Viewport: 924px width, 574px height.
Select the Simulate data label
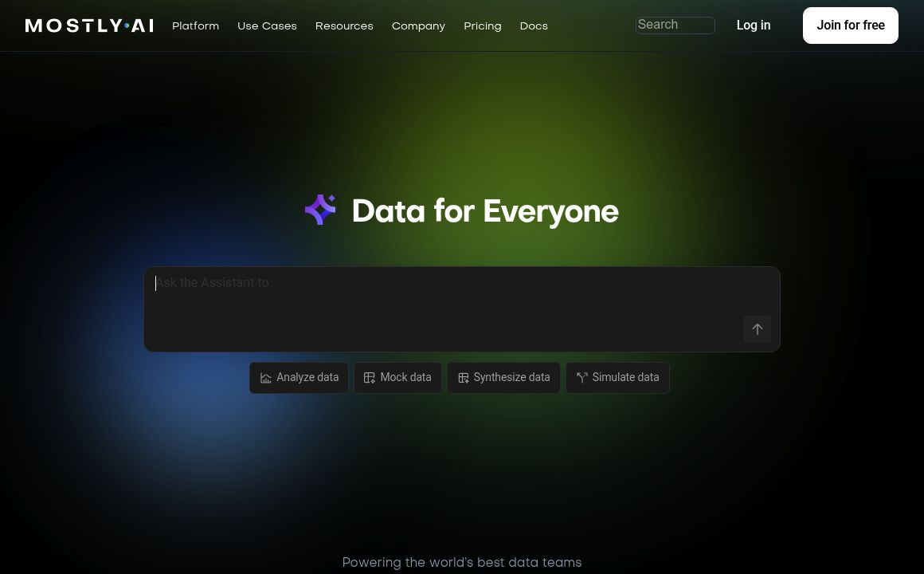pos(625,377)
